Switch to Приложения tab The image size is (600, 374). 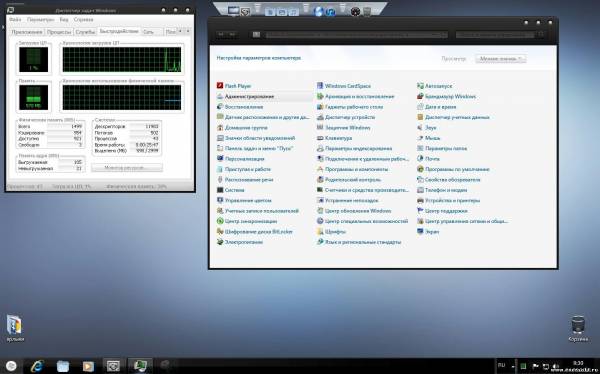tap(27, 32)
